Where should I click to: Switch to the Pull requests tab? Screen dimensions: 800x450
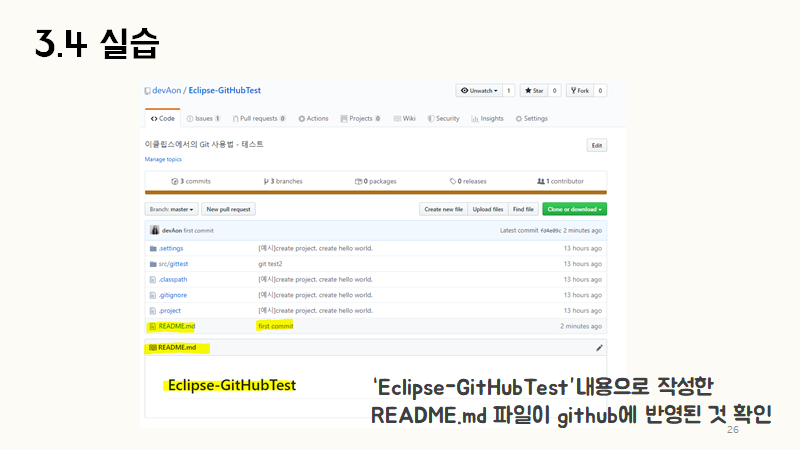(259, 118)
